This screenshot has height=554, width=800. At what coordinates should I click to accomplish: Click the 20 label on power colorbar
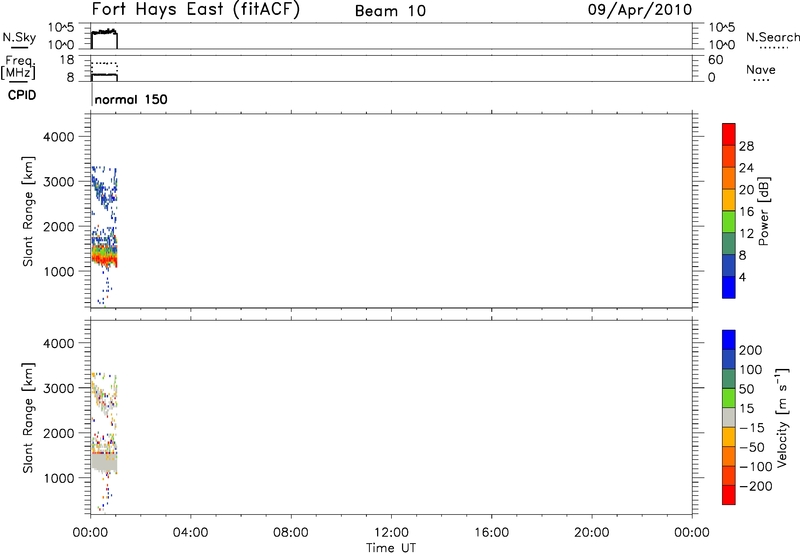[746, 190]
